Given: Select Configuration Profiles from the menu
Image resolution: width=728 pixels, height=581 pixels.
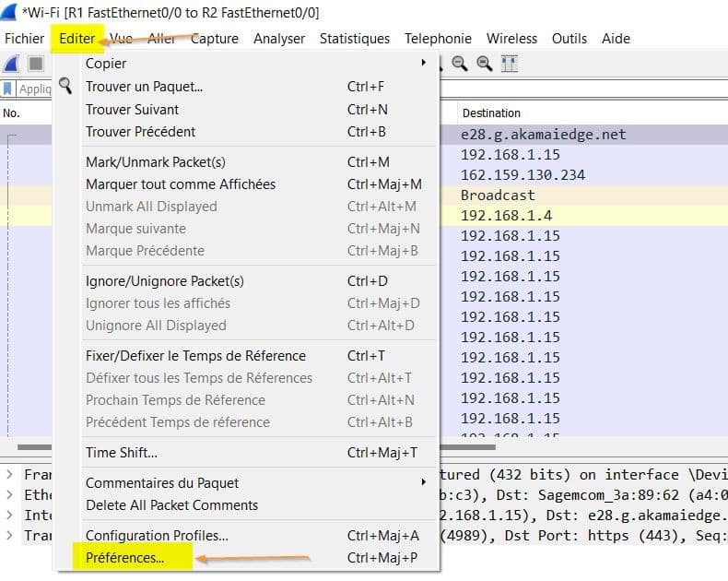Looking at the screenshot, I should tap(157, 536).
